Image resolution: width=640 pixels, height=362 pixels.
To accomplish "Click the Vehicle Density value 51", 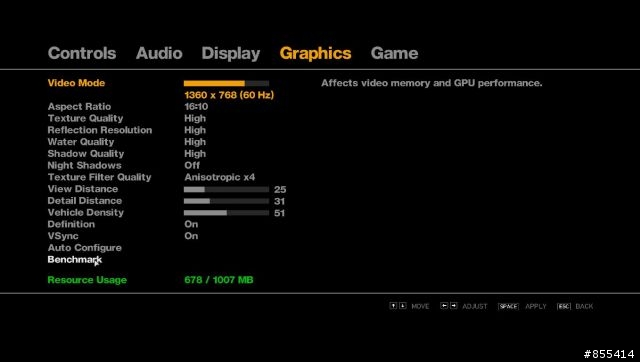I will (x=280, y=213).
